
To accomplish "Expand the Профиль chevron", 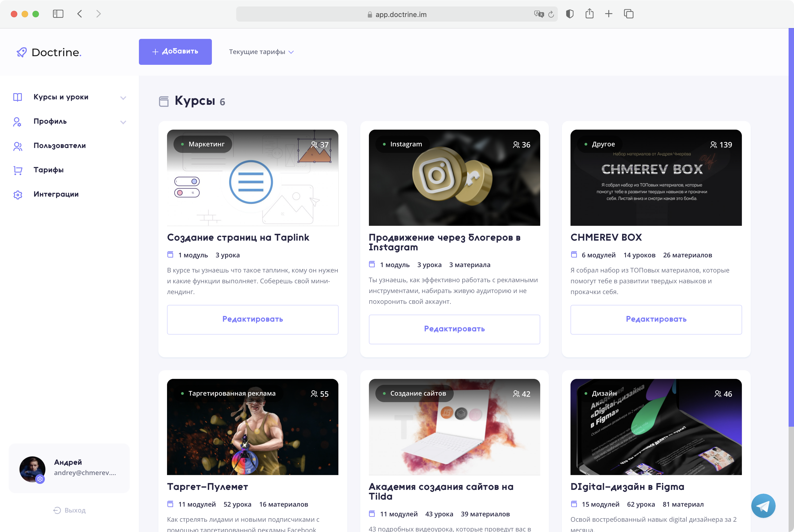I will pyautogui.click(x=123, y=123).
